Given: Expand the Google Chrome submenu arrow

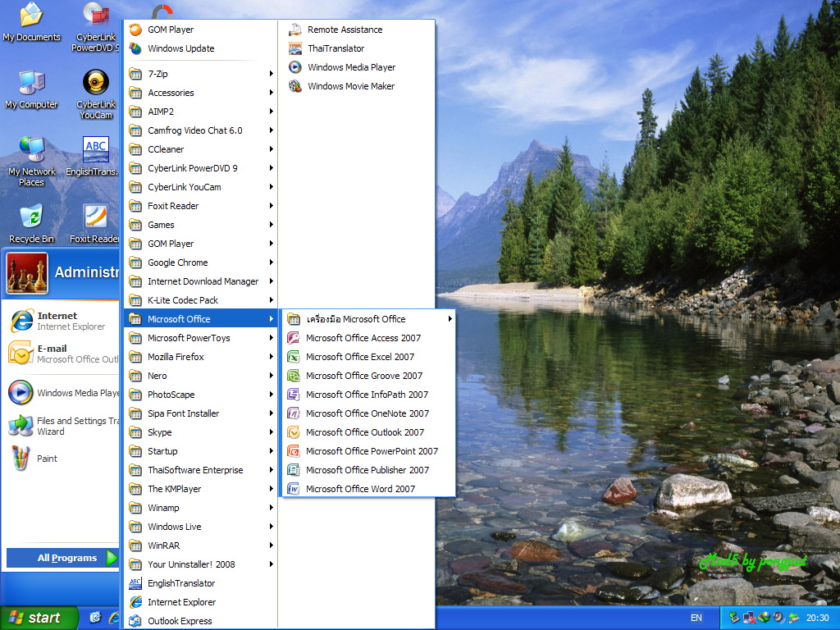Looking at the screenshot, I should (x=271, y=262).
